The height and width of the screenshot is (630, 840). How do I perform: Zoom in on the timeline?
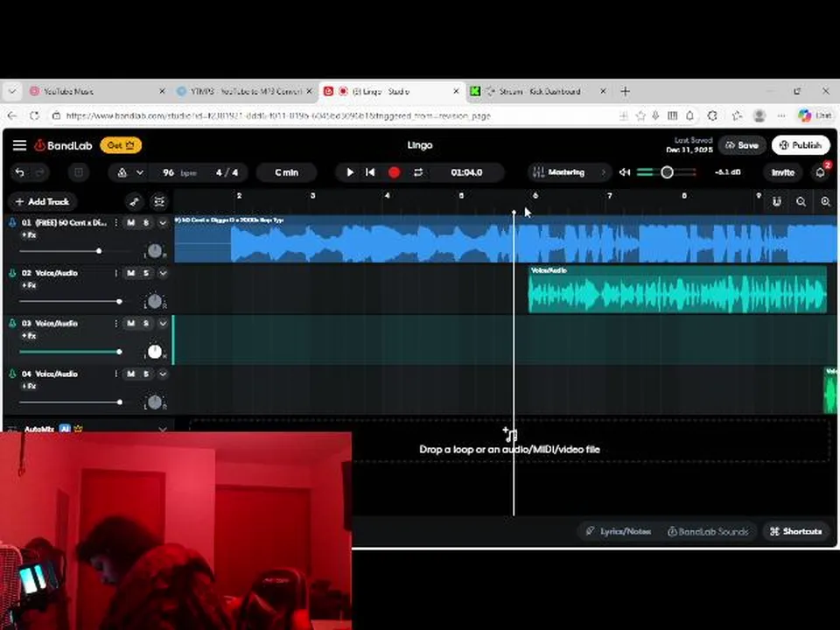pyautogui.click(x=825, y=202)
